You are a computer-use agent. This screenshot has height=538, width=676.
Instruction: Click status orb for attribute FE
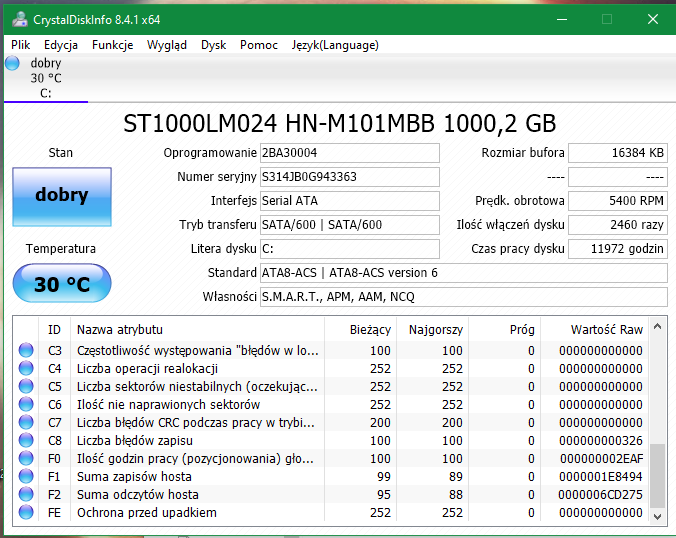pyautogui.click(x=26, y=512)
